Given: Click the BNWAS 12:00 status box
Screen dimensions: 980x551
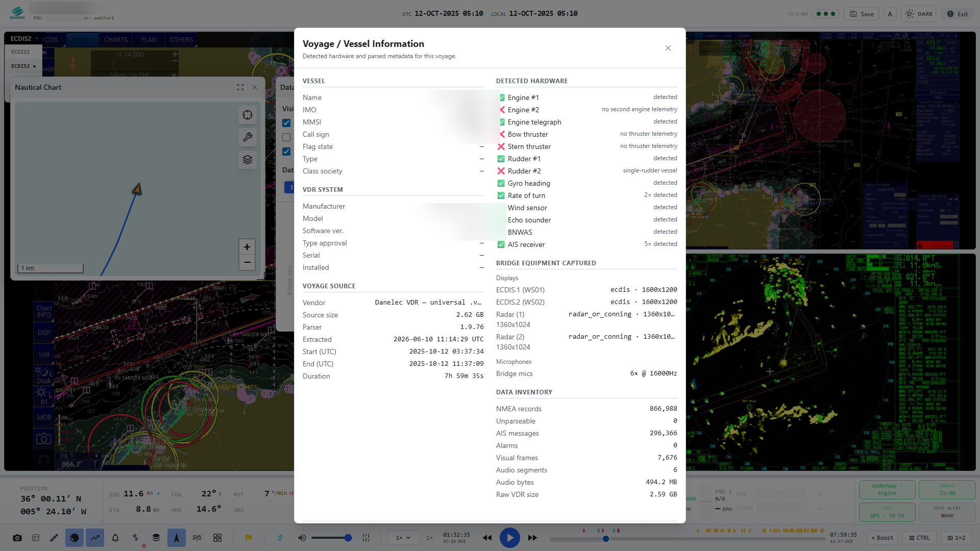Looking at the screenshot, I should pos(947,490).
